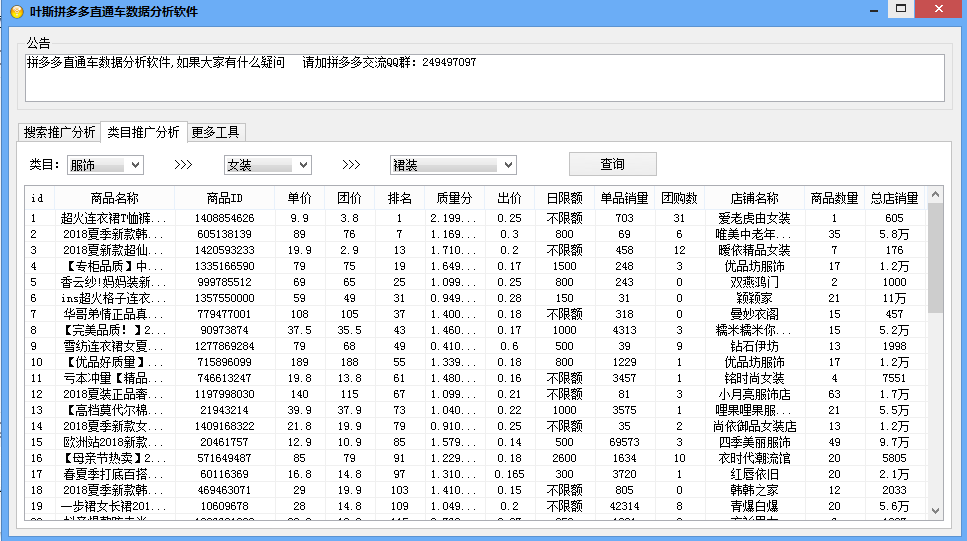
Task: Click the announcement text box
Action: click(x=485, y=78)
